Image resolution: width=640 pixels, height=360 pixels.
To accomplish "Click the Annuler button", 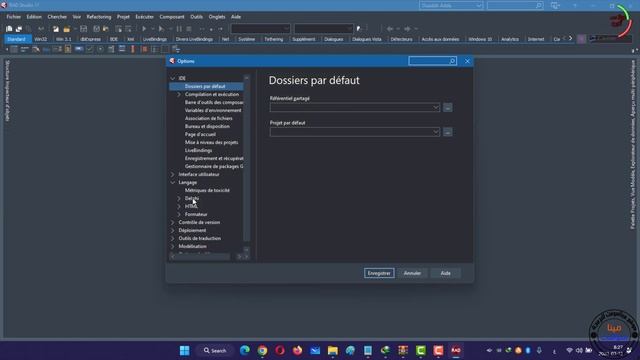I will [x=412, y=273].
